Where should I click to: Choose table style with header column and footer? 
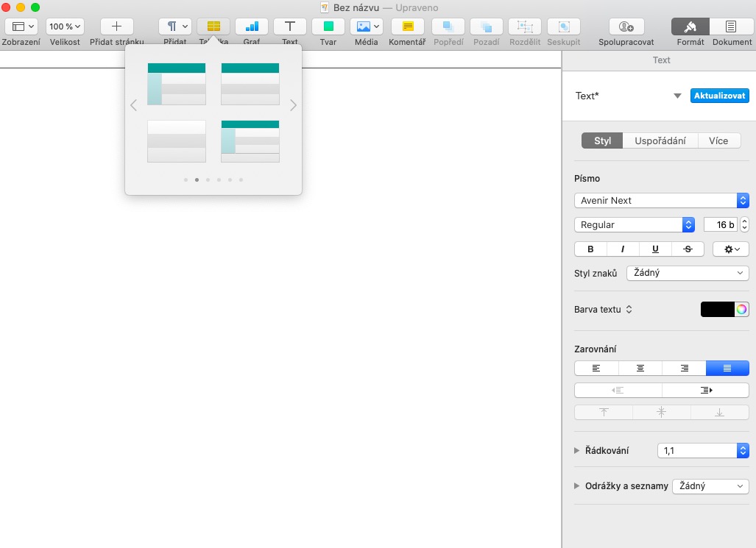click(x=250, y=141)
